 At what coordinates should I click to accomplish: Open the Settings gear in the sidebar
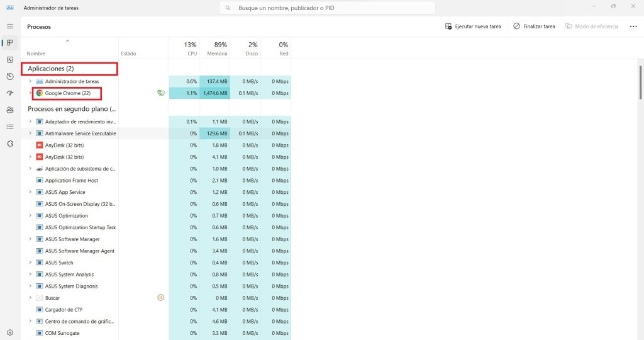[10, 332]
